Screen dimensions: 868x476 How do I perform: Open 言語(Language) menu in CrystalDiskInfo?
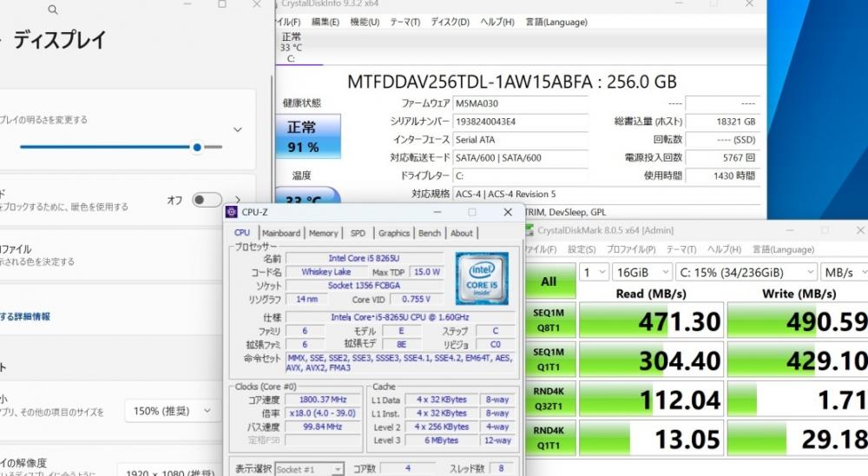[x=556, y=23]
